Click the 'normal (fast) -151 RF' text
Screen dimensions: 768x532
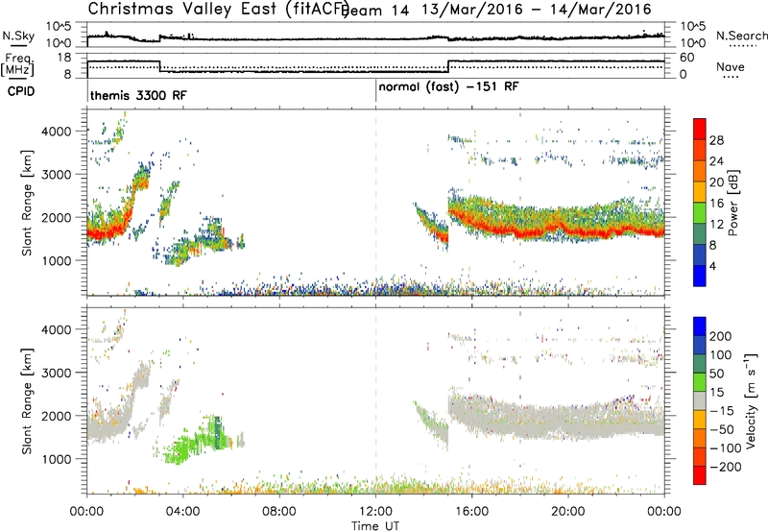[x=448, y=86]
